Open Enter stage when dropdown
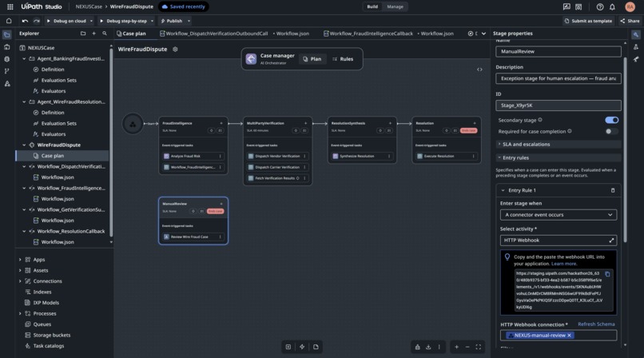Screen dimensions: 644x358 tap(559, 215)
